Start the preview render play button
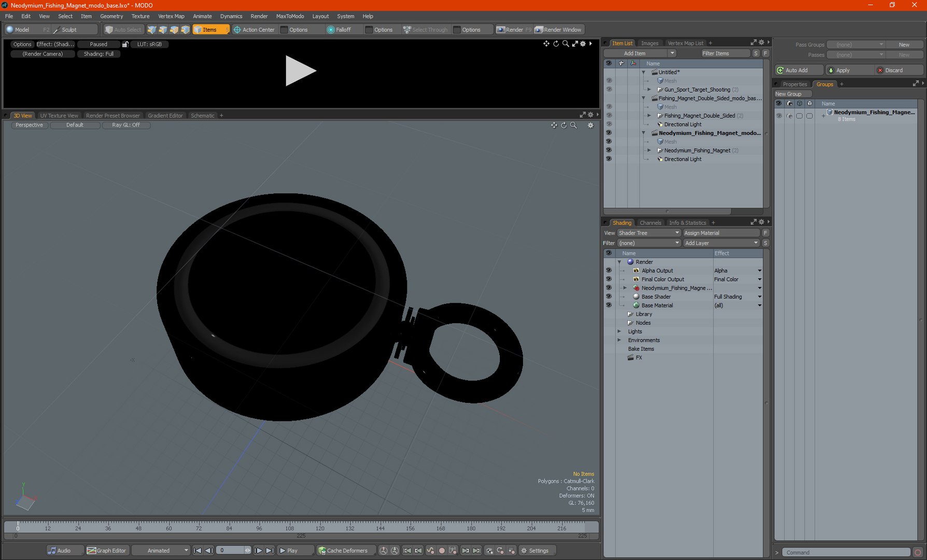The image size is (927, 560). click(300, 71)
